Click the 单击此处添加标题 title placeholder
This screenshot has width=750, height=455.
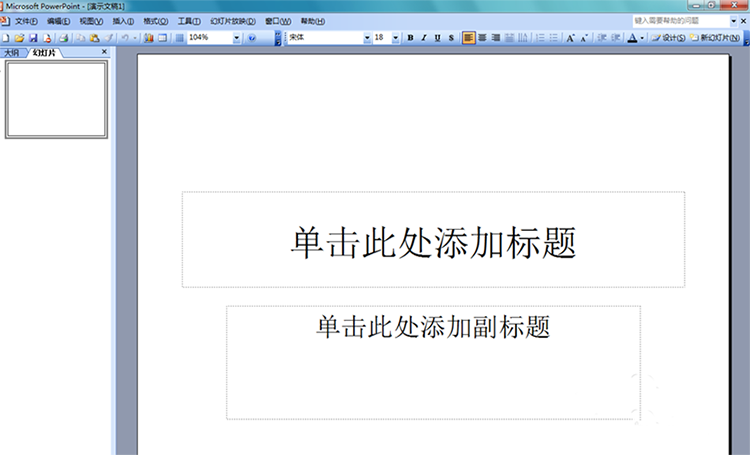433,239
